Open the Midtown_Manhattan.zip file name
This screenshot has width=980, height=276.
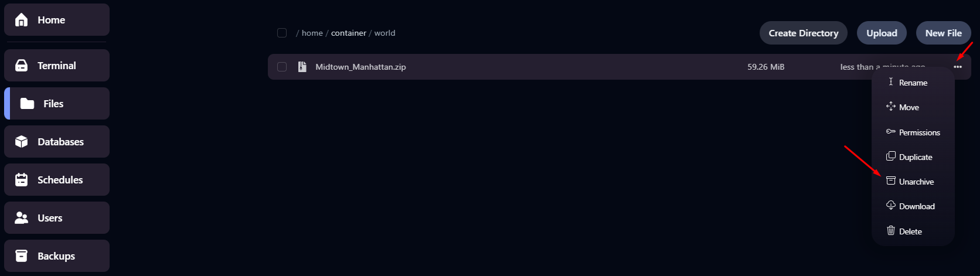point(360,67)
